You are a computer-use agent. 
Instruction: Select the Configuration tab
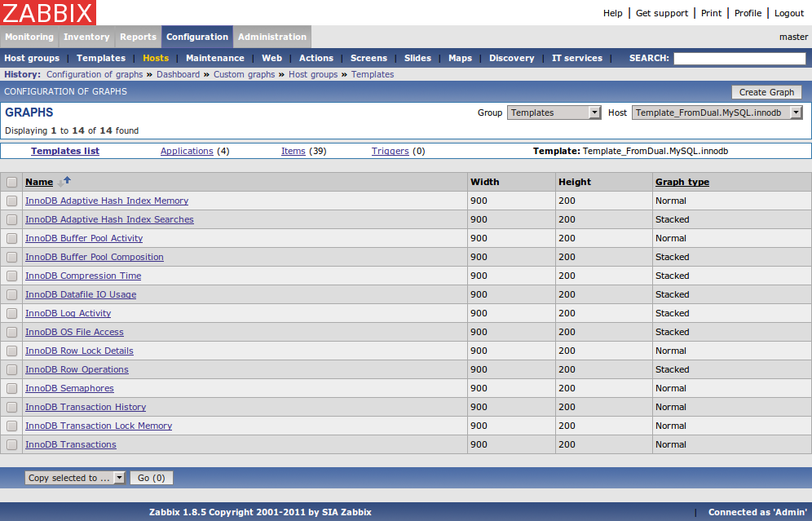pos(197,37)
